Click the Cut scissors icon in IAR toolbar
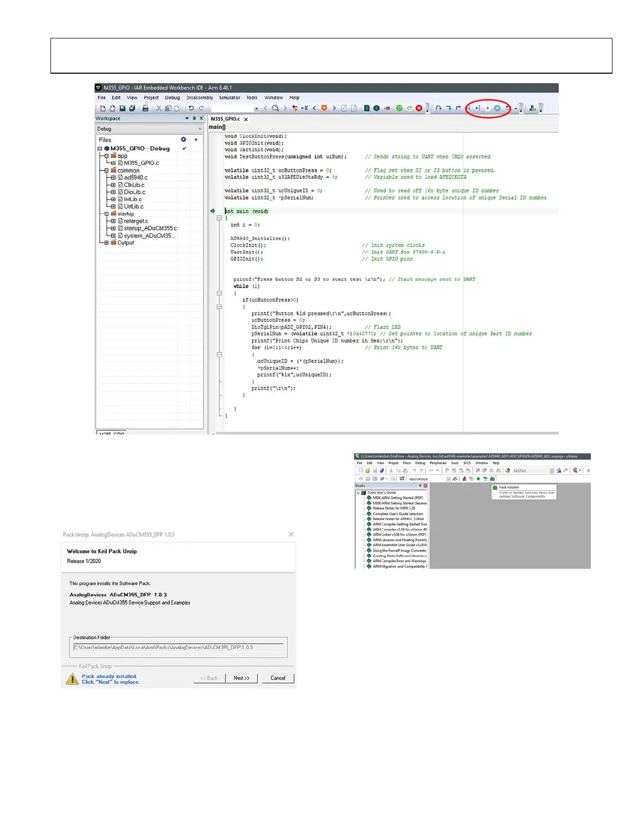Image resolution: width=644 pixels, height=834 pixels. click(x=158, y=108)
